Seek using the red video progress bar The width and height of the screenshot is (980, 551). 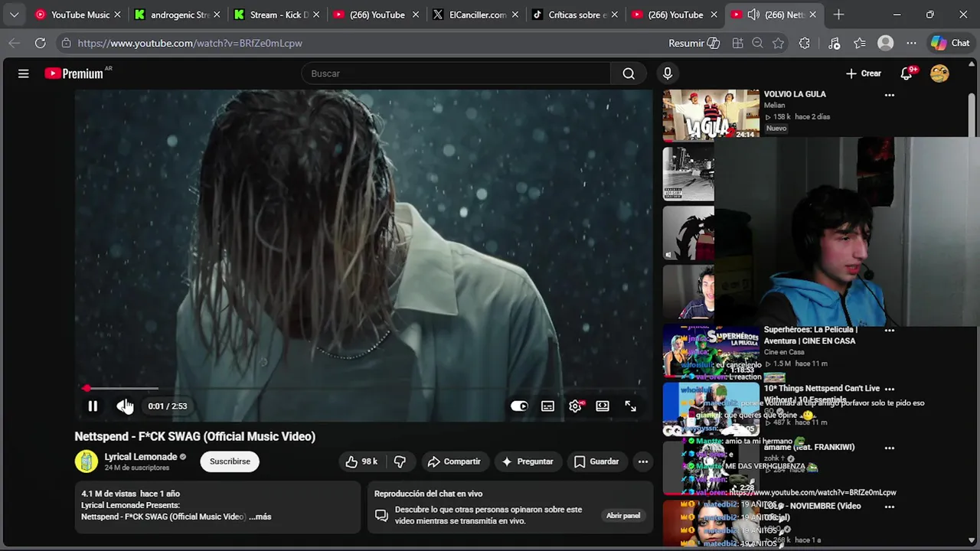tap(364, 389)
